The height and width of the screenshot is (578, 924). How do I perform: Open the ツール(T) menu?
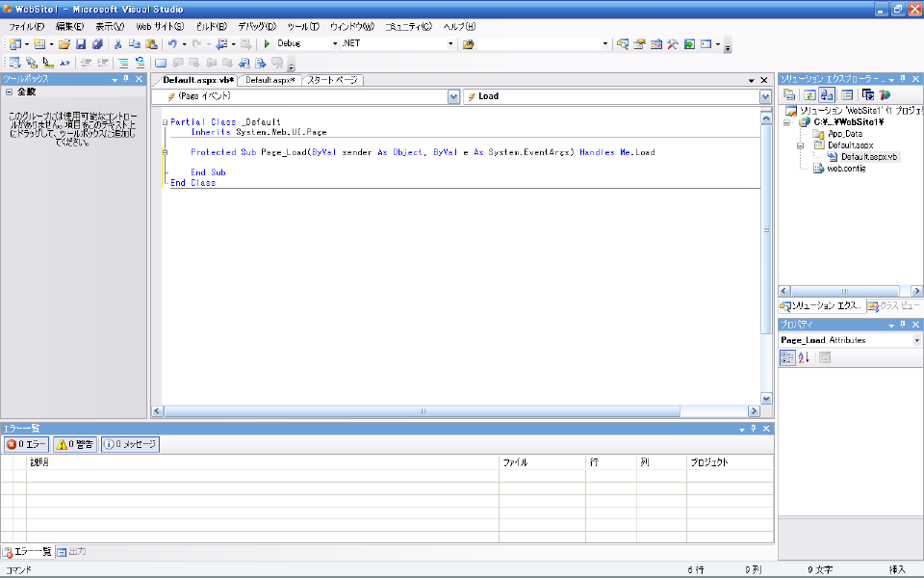click(x=303, y=27)
